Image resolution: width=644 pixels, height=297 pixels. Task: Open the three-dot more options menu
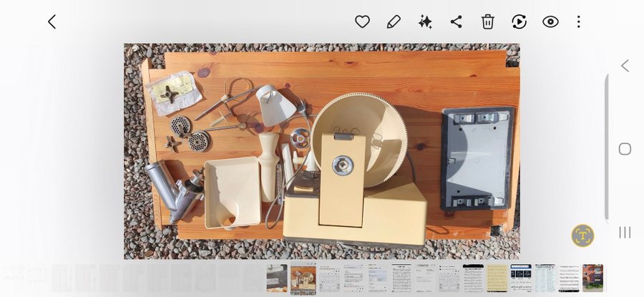(579, 21)
